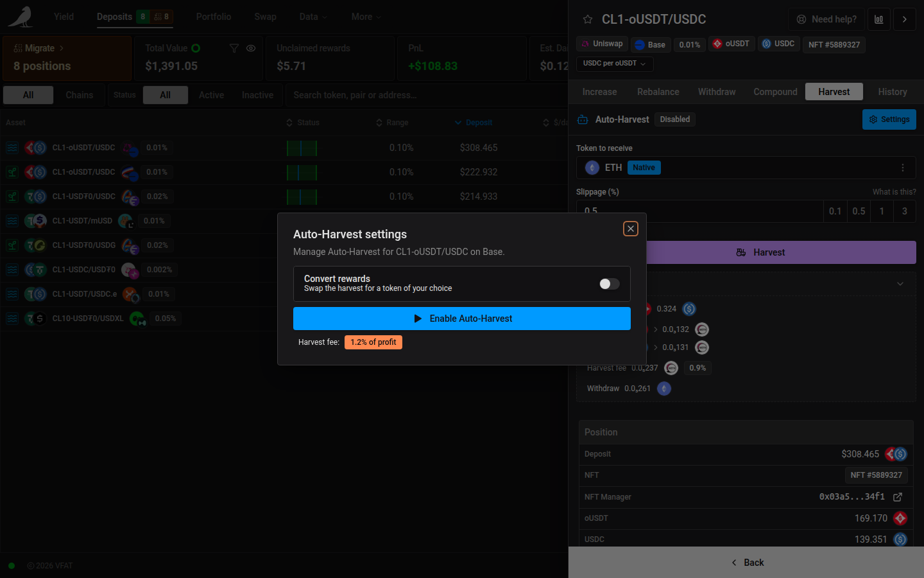This screenshot has width=924, height=578.
Task: Switch to the Increase tab
Action: (x=599, y=92)
